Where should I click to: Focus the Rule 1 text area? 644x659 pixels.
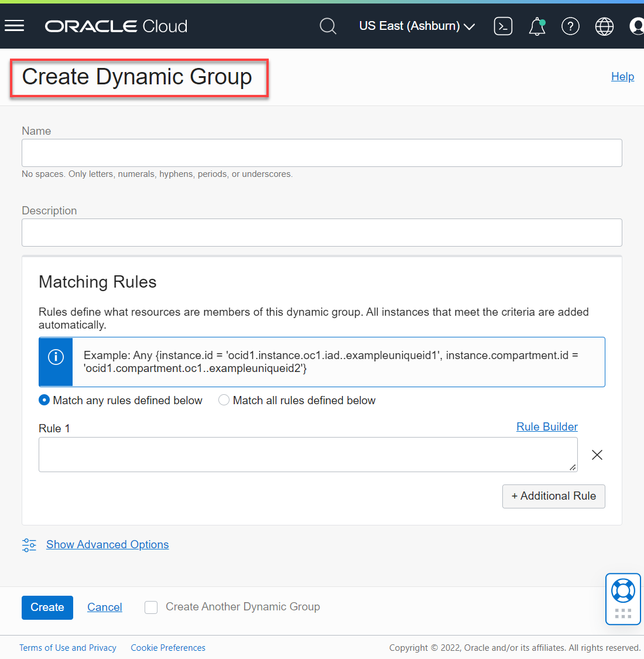pyautogui.click(x=307, y=455)
